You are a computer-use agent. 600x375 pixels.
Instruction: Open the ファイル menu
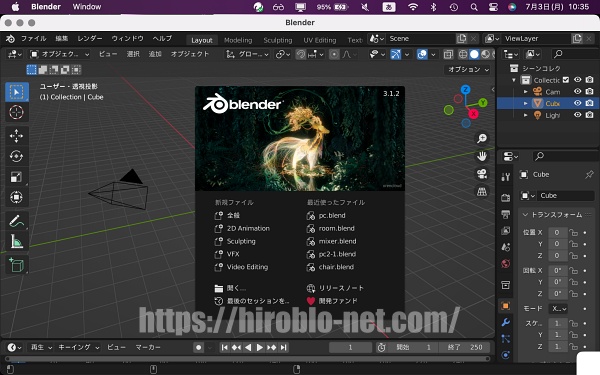33,39
